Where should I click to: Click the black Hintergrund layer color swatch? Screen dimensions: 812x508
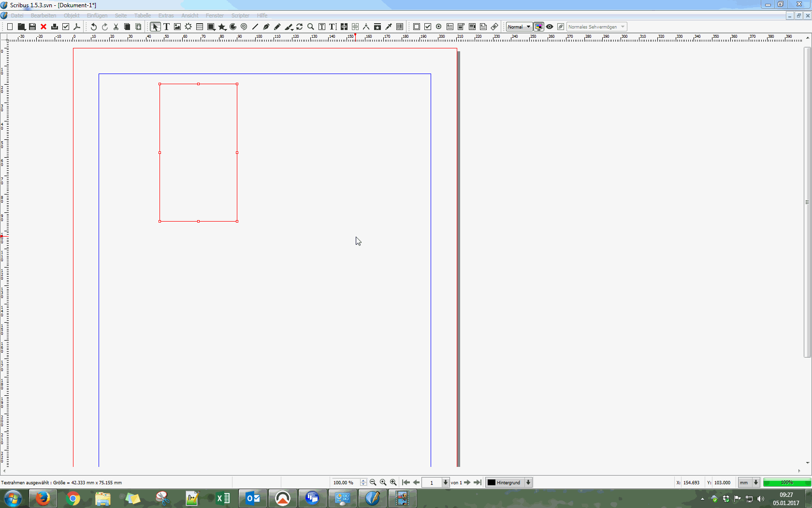point(492,482)
